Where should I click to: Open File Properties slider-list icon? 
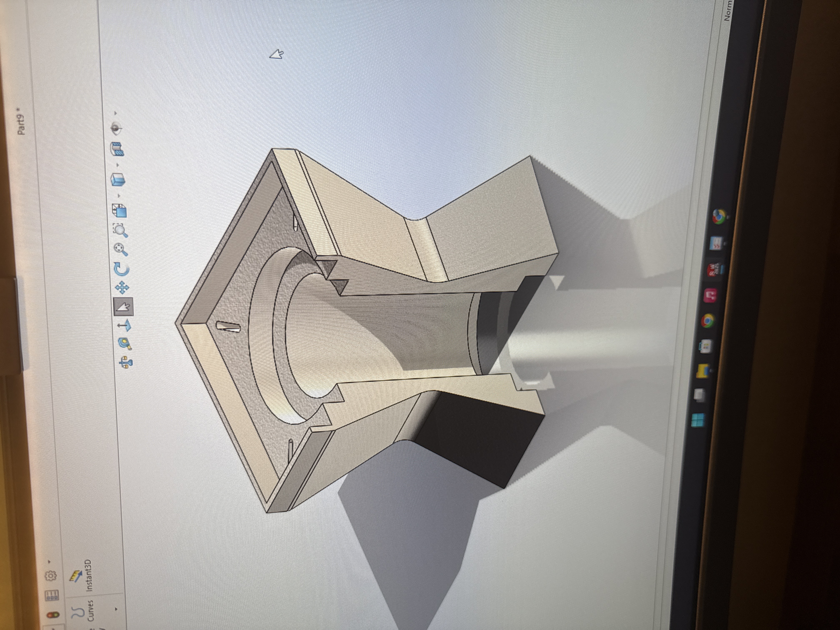pyautogui.click(x=52, y=595)
